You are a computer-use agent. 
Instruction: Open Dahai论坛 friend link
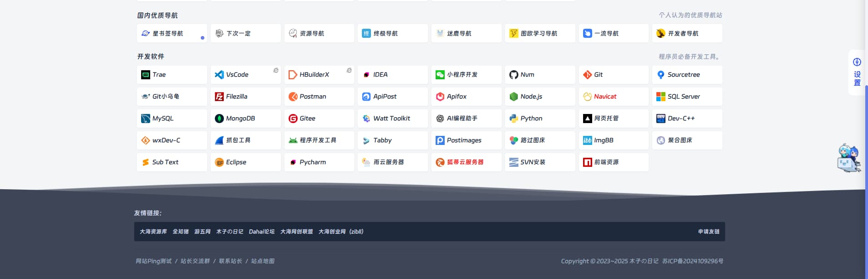[262, 232]
